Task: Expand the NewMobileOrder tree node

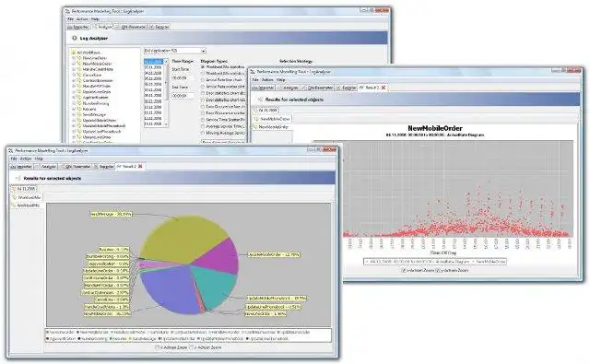Action: pyautogui.click(x=74, y=64)
